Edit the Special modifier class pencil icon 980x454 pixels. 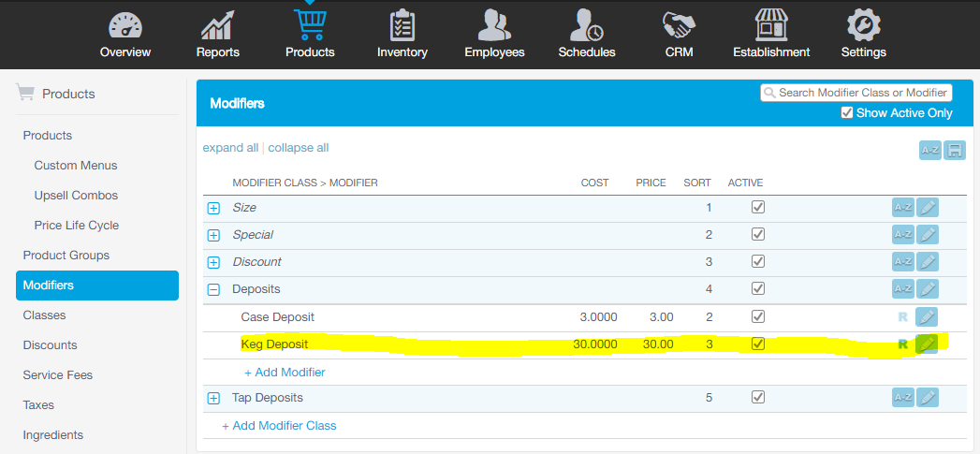point(928,235)
